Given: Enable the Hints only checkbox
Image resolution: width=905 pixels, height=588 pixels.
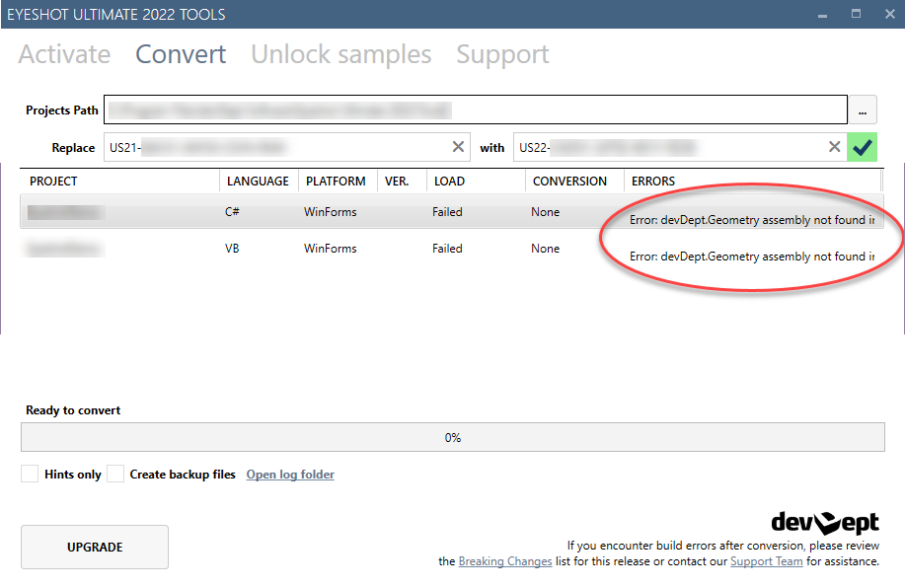Looking at the screenshot, I should click(x=30, y=475).
